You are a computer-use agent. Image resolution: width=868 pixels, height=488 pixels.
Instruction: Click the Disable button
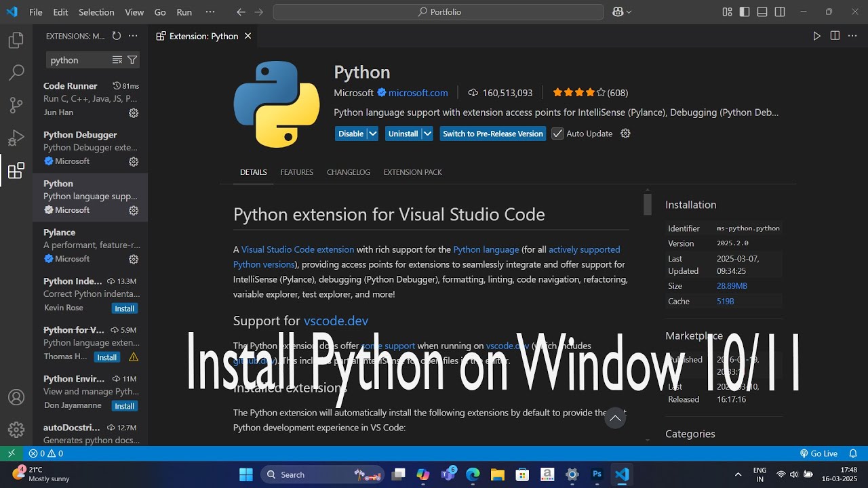coord(351,134)
